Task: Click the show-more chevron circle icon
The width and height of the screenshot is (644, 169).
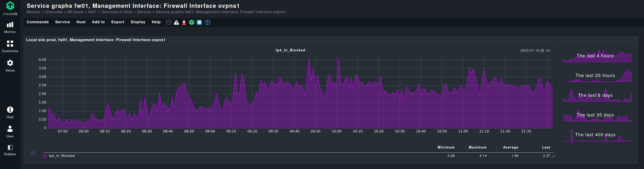Action: (169, 22)
